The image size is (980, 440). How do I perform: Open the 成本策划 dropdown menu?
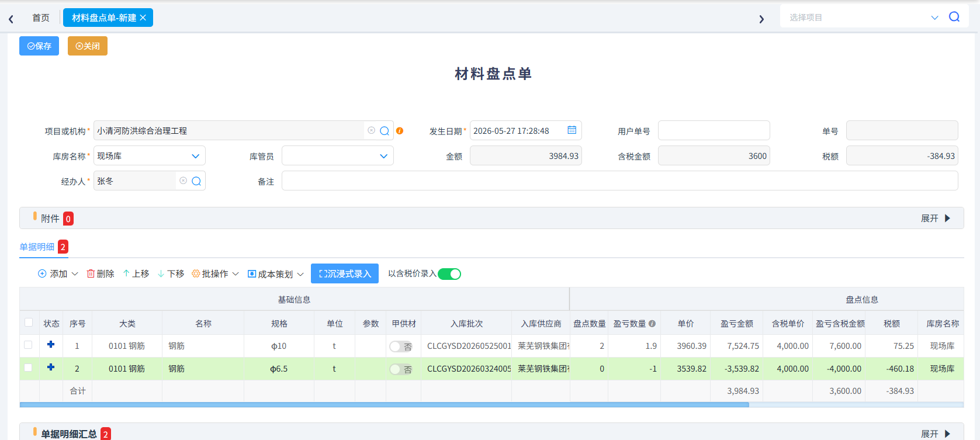276,274
